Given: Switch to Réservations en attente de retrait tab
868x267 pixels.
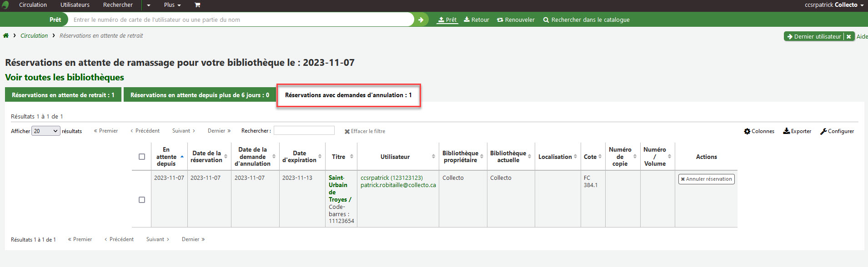Looking at the screenshot, I should point(63,95).
